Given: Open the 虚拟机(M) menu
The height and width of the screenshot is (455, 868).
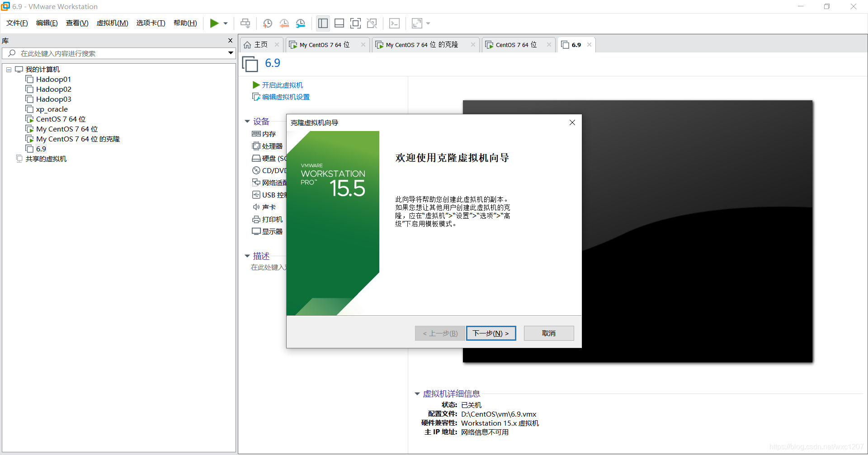Looking at the screenshot, I should pyautogui.click(x=113, y=23).
